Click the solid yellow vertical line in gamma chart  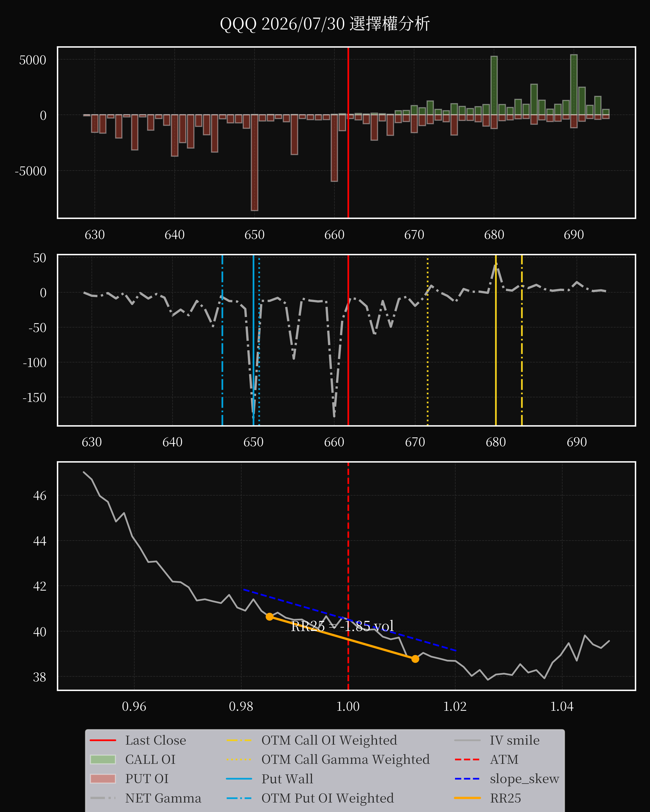coord(496,340)
